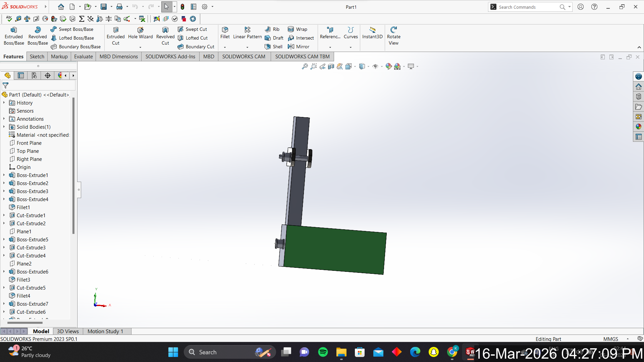Viewport: 644px width, 362px height.
Task: Open the Appearances panel in task pane
Action: click(638, 127)
